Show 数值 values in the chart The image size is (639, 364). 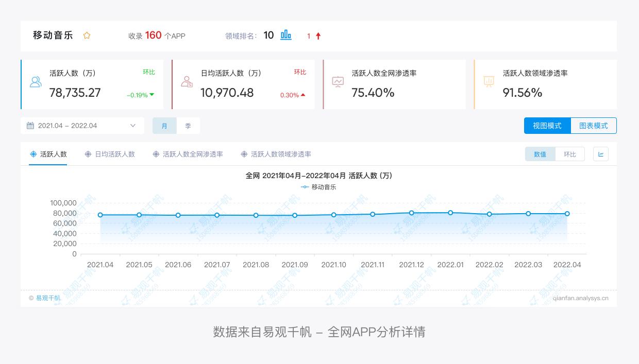pyautogui.click(x=540, y=154)
